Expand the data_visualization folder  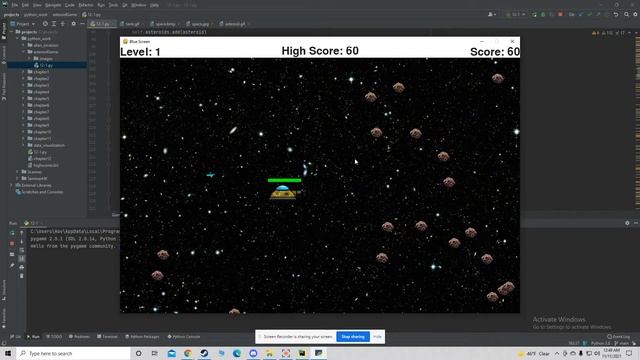pos(23,145)
